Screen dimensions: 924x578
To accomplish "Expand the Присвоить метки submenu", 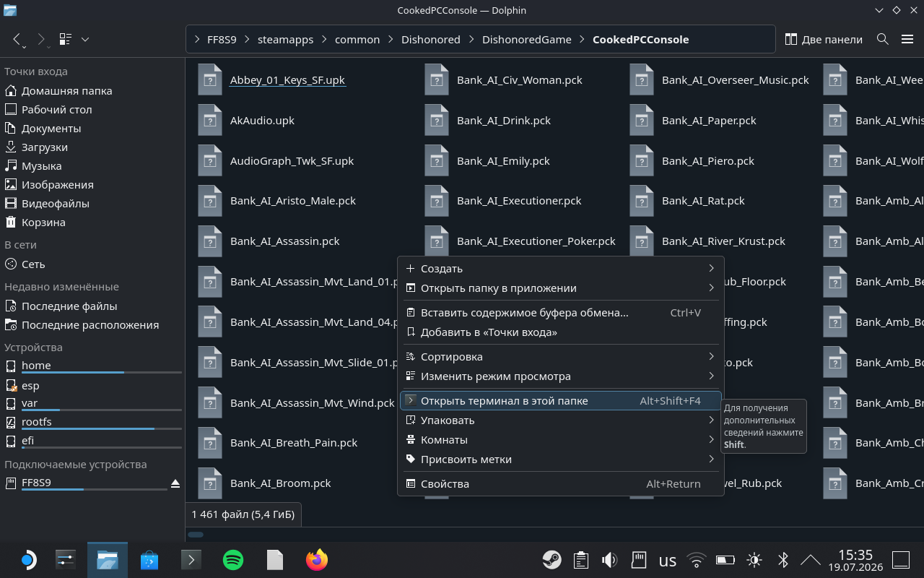I will [561, 460].
